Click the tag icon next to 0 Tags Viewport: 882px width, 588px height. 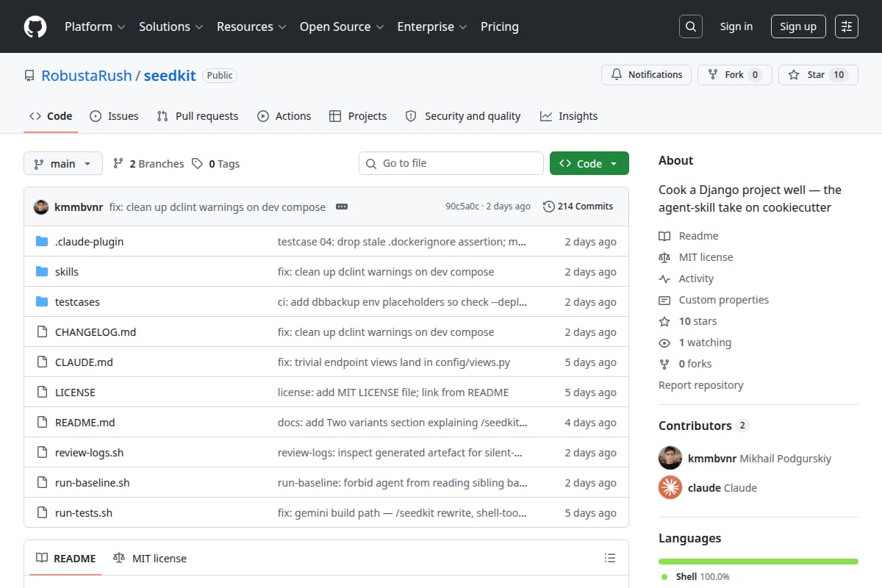point(197,164)
